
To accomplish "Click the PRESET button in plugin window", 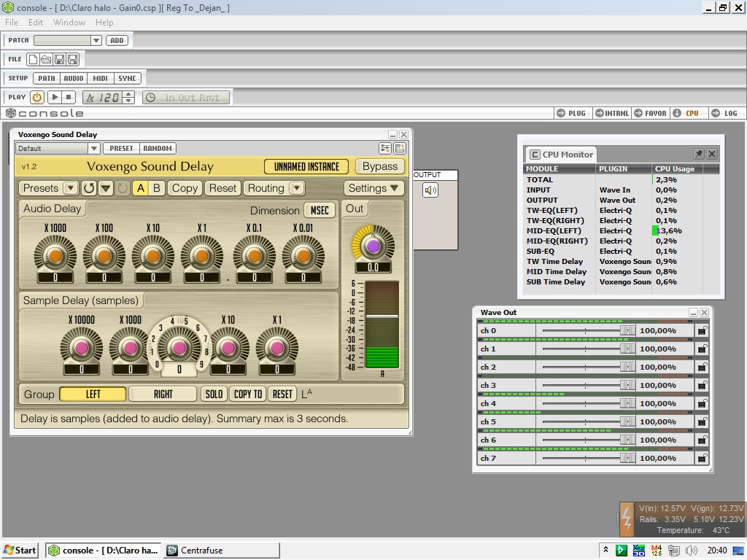I will pos(122,149).
